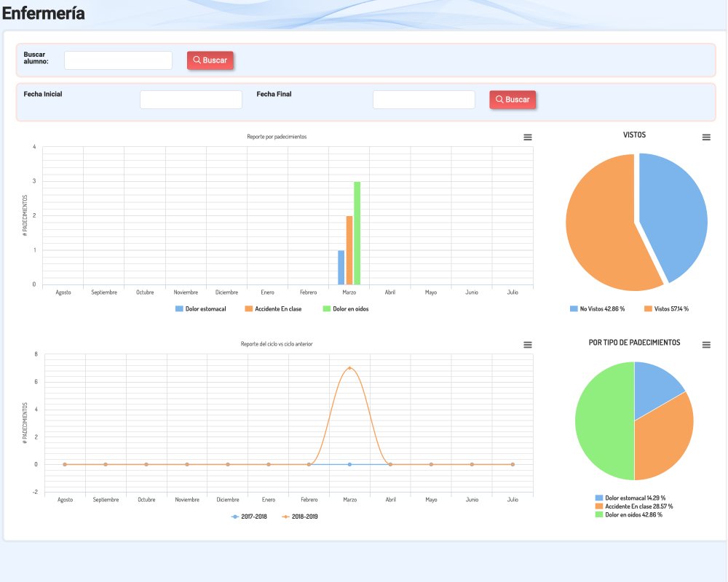The height and width of the screenshot is (582, 728).
Task: Hide the 2017-2018 line series in legend
Action: [x=249, y=517]
